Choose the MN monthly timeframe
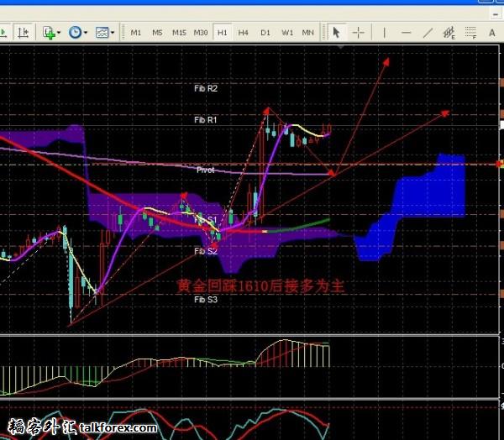This screenshot has height=440, width=504. [x=308, y=33]
